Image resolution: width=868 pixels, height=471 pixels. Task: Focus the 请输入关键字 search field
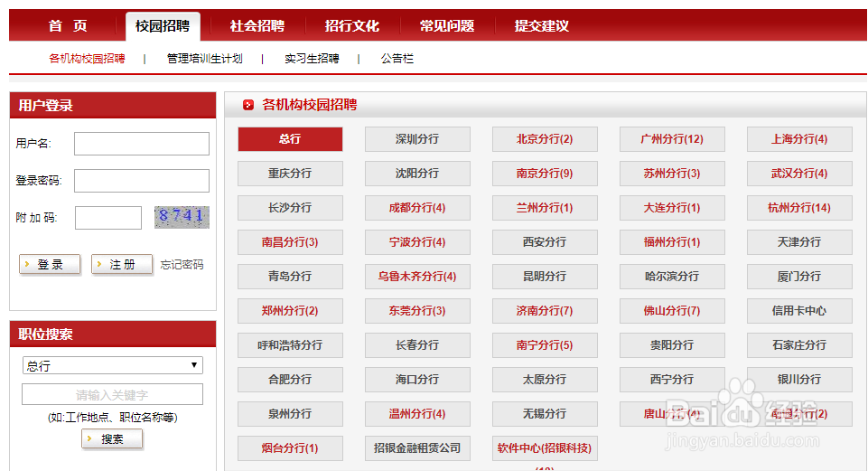[x=112, y=394]
